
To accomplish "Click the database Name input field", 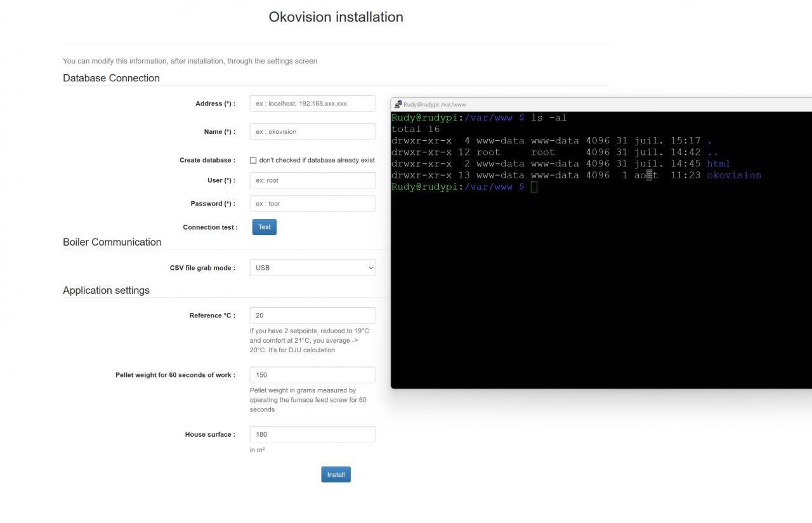I will 312,132.
